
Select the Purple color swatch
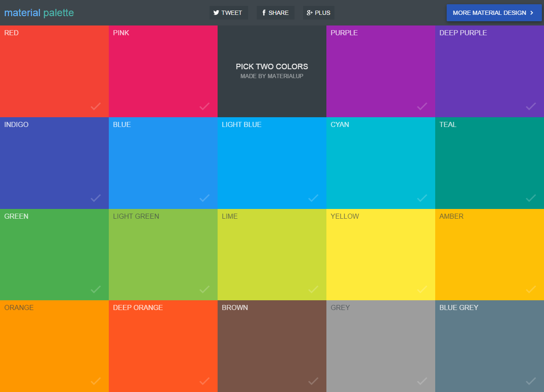(380, 71)
